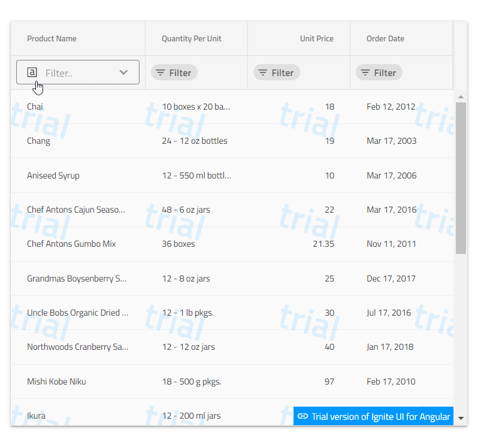Click the link icon in trial banner
This screenshot has width=478, height=448.
pos(303,416)
